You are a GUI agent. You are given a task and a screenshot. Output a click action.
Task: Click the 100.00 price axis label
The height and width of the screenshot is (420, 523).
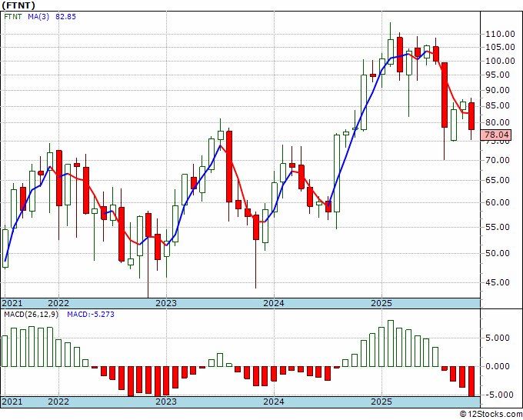pos(501,61)
